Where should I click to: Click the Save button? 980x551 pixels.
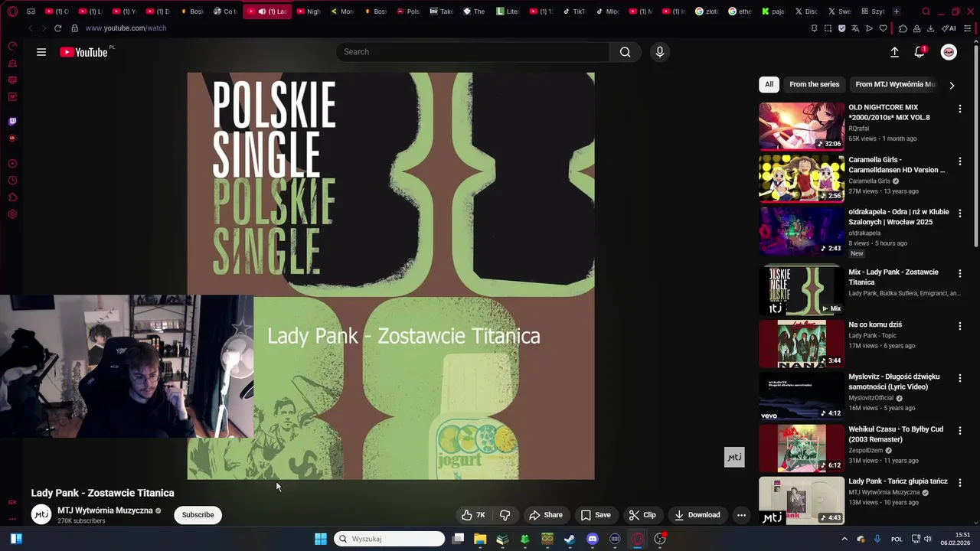[x=596, y=515]
